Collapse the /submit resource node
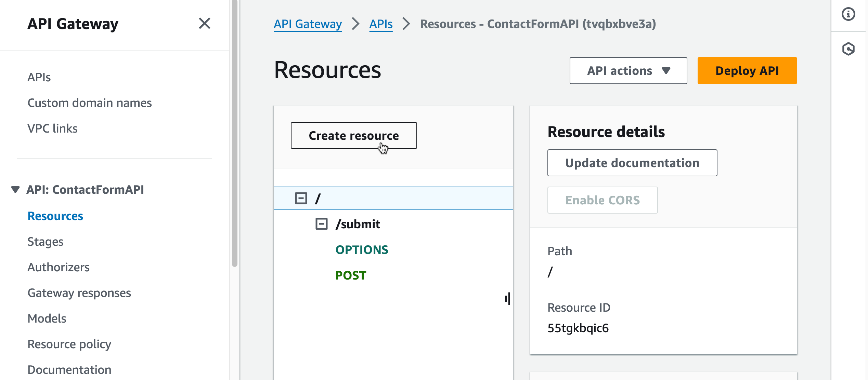This screenshot has height=380, width=868. pos(321,224)
